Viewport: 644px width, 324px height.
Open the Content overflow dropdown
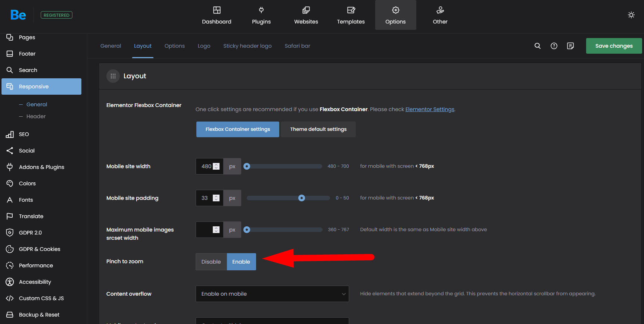point(272,294)
